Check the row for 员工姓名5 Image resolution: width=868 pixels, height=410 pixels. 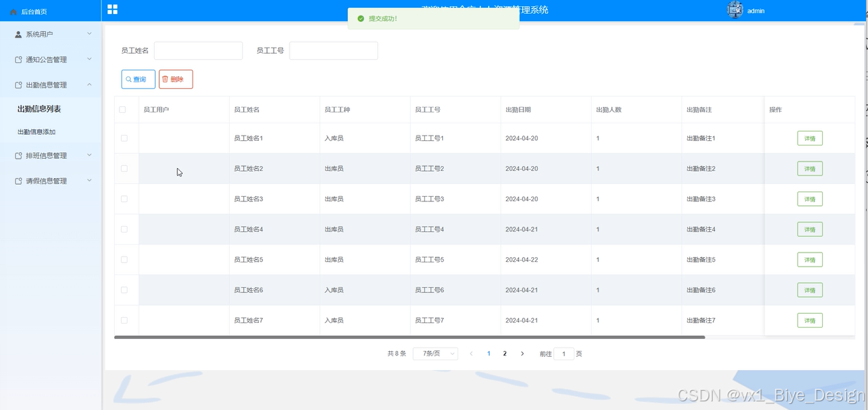point(124,260)
